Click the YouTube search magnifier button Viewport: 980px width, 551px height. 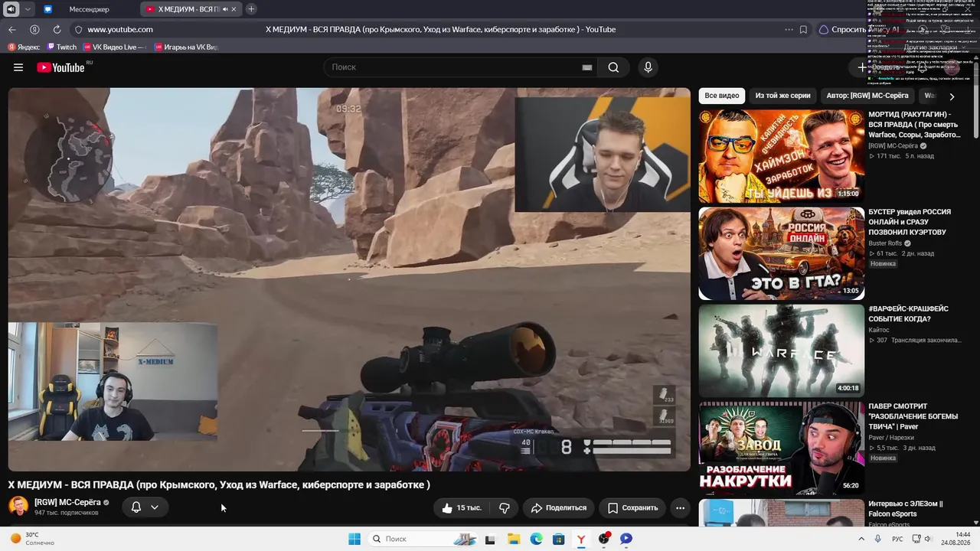click(x=613, y=67)
